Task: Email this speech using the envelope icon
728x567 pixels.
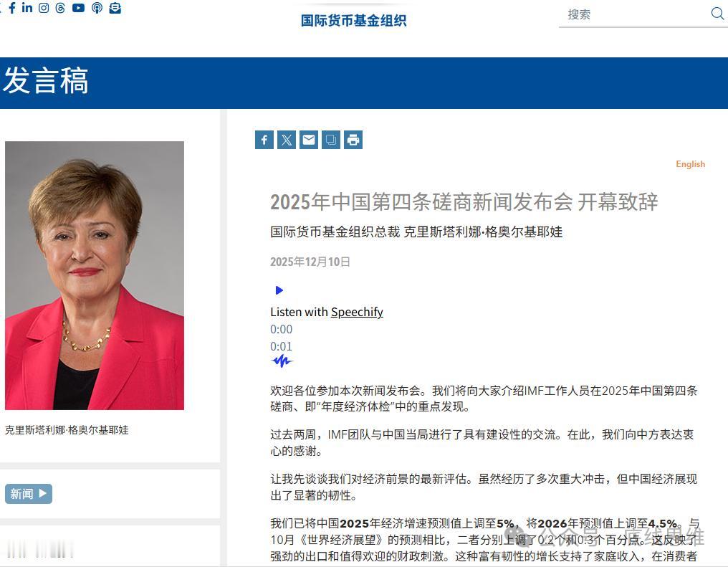Action: click(x=308, y=140)
